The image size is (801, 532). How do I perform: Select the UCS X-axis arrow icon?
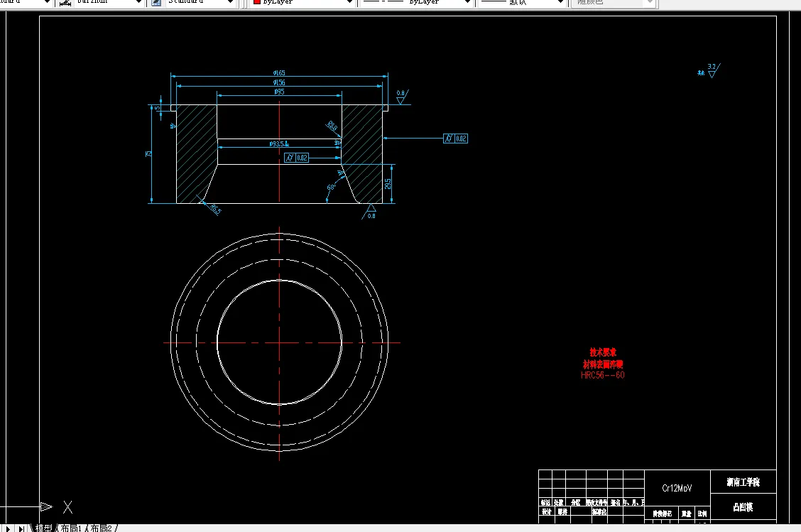click(46, 506)
